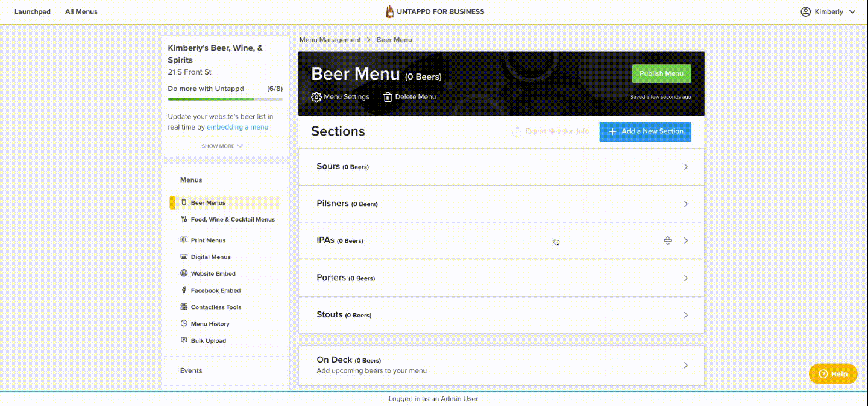868x406 pixels.
Task: Select Print Menus in sidebar
Action: (x=208, y=240)
